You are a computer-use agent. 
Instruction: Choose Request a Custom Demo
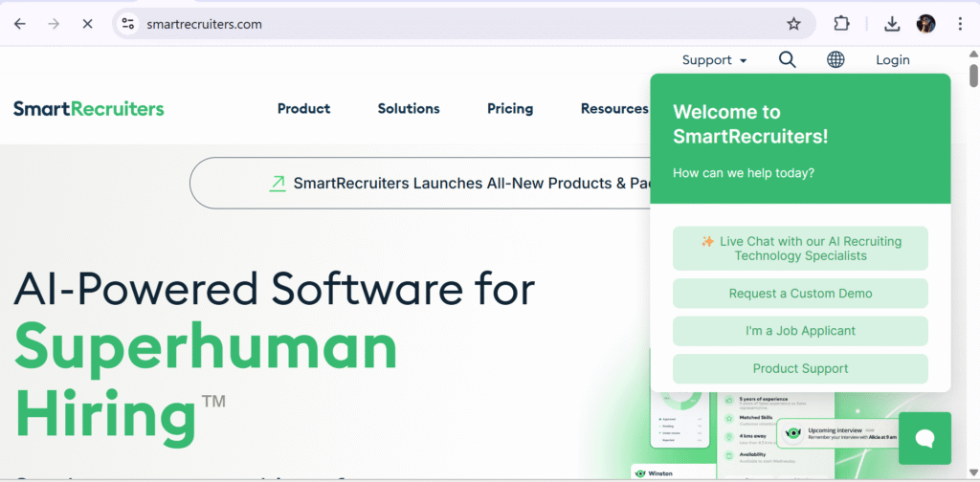(801, 294)
